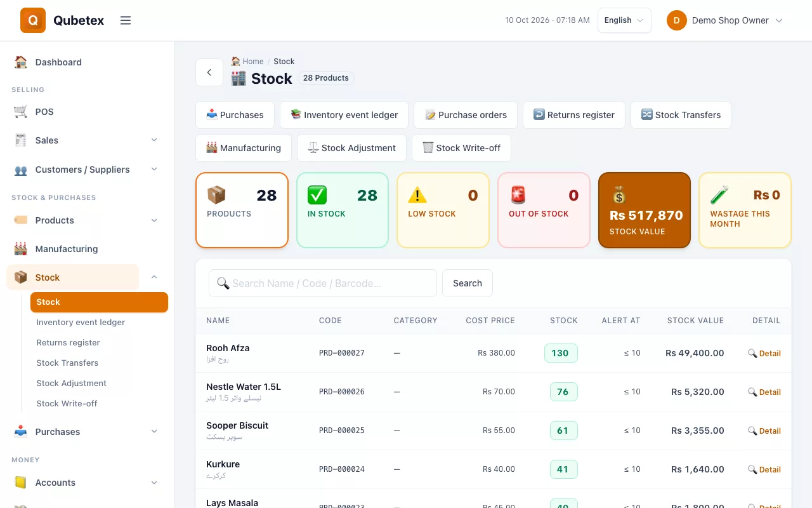Screen dimensions: 812x508
Task: Expand the Sales sidebar submenu chevron
Action: (154, 140)
